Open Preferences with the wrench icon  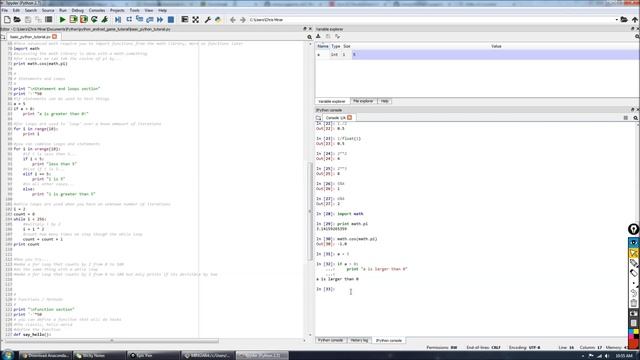coord(208,20)
